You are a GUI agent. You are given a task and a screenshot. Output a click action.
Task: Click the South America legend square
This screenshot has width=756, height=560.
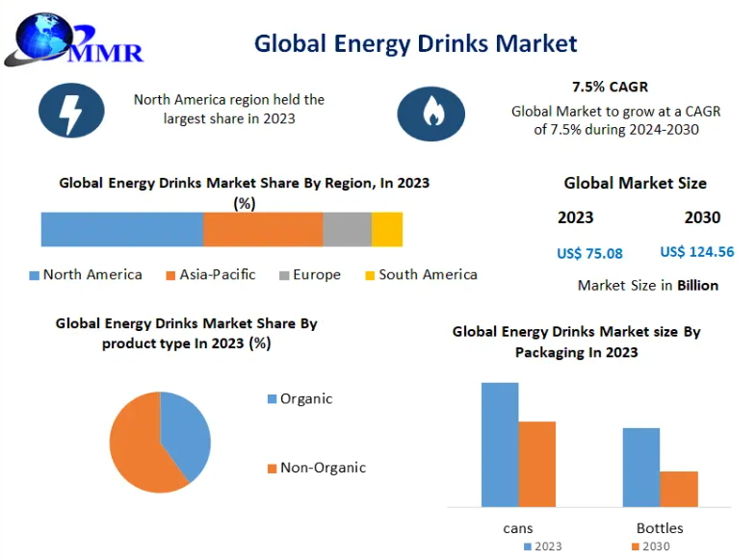pyautogui.click(x=370, y=275)
